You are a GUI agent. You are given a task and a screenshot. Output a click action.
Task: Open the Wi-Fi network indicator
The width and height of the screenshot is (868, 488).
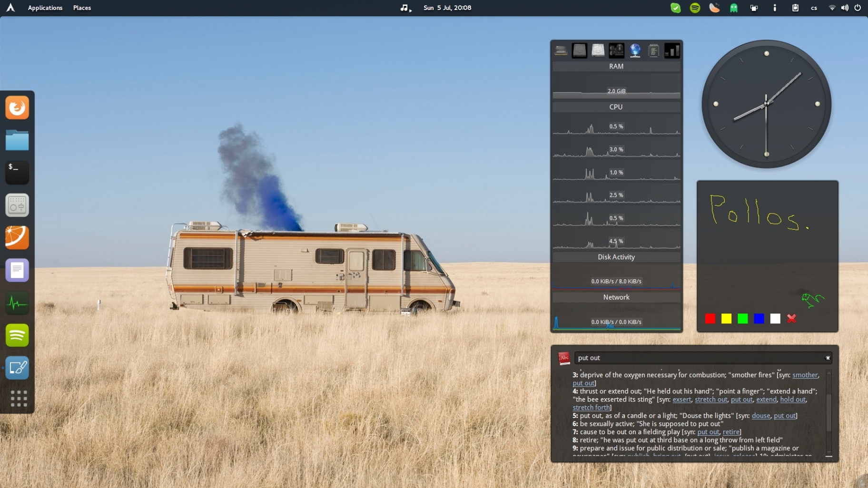point(832,8)
